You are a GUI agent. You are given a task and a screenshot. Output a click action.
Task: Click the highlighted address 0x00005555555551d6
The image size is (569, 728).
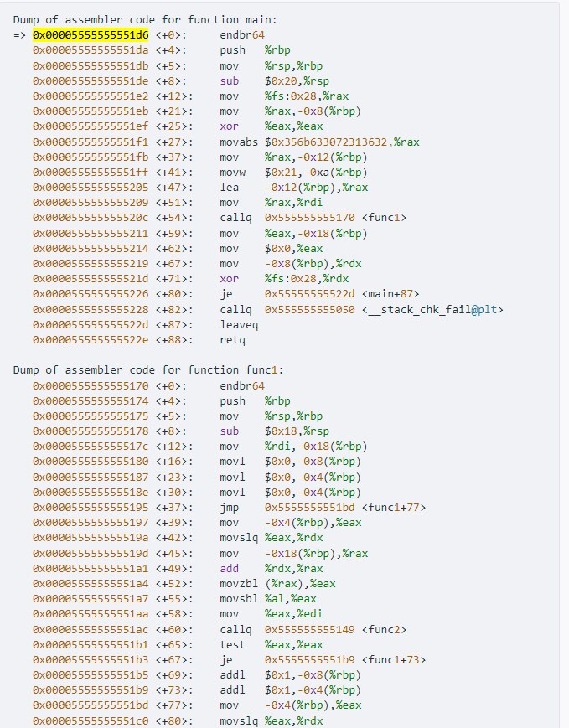[x=91, y=35]
